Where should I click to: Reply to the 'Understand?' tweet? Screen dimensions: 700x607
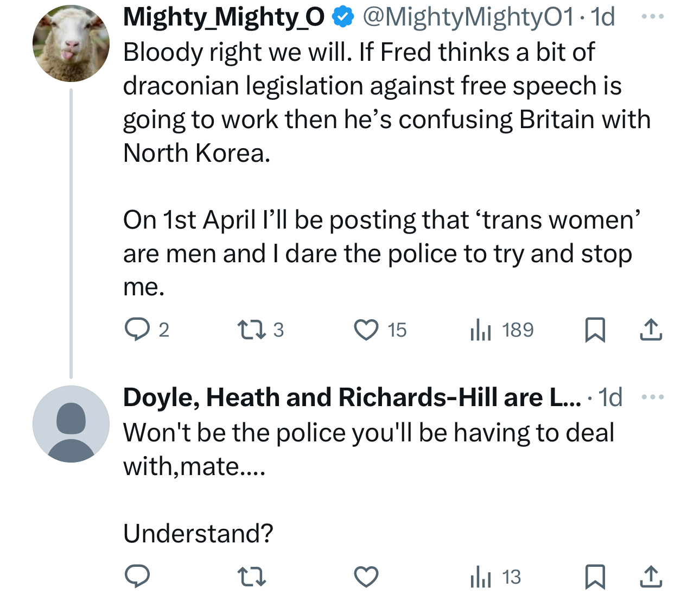(x=137, y=577)
